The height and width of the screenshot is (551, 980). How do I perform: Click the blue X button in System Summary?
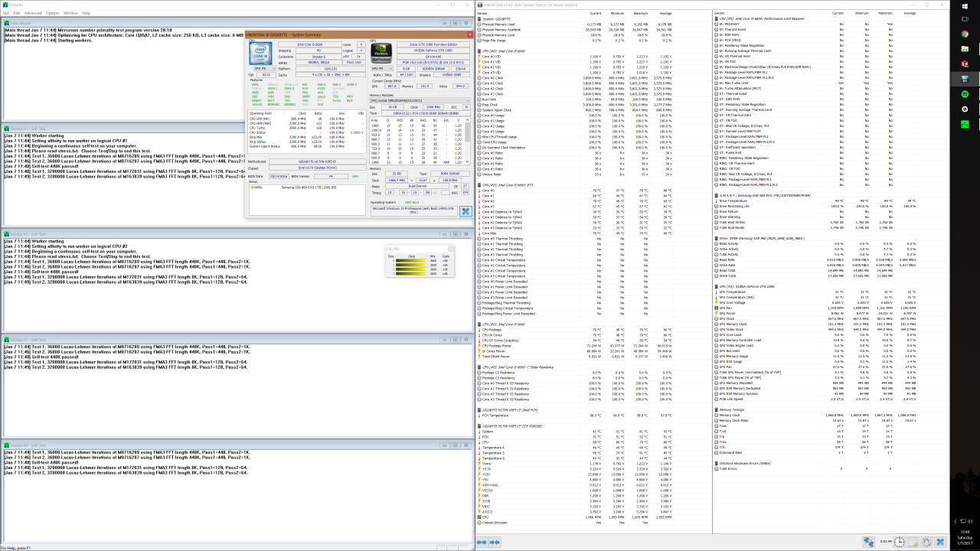465,211
